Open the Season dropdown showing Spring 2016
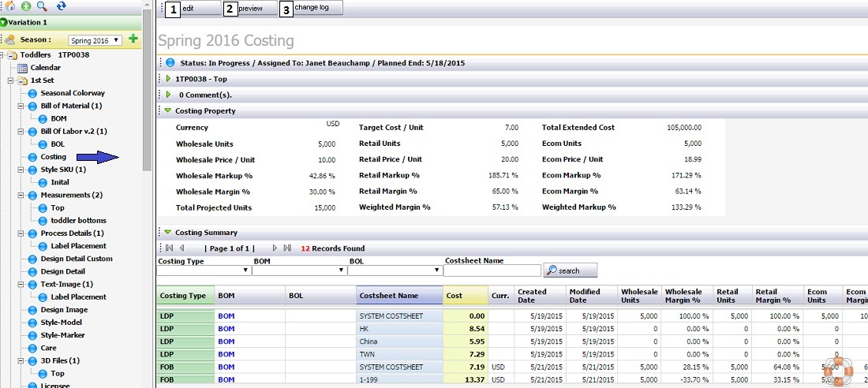This screenshot has width=868, height=388. 95,40
